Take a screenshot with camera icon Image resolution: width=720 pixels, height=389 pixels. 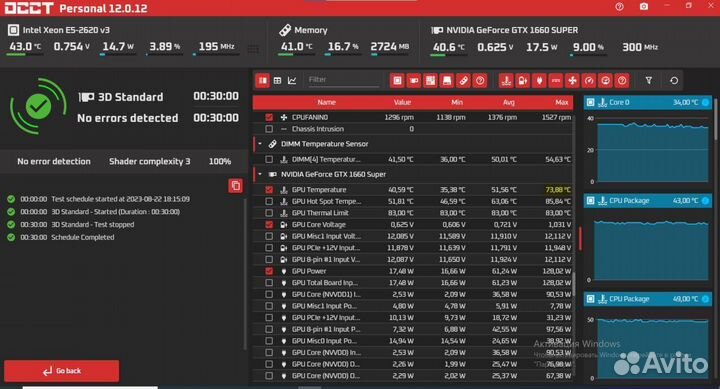[x=644, y=6]
